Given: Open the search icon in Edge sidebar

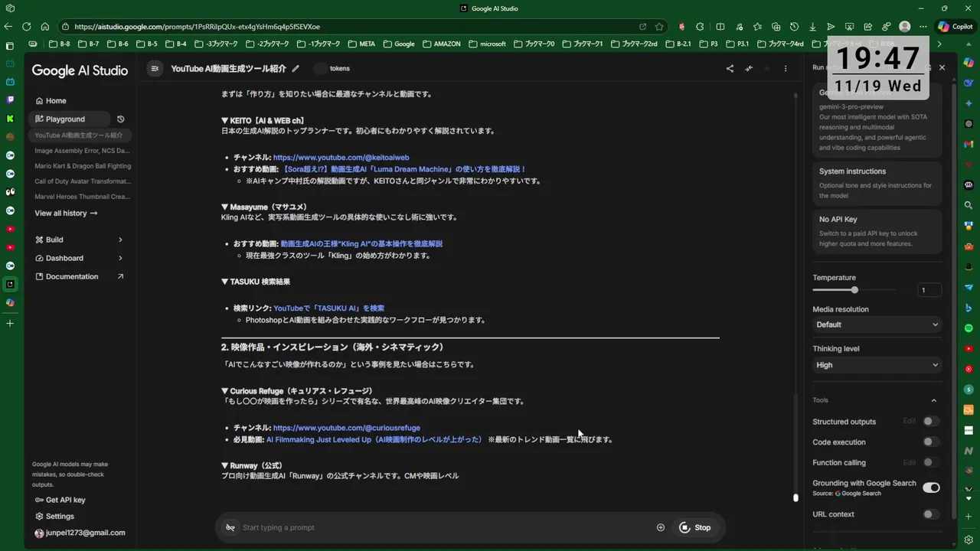Looking at the screenshot, I should (x=969, y=205).
